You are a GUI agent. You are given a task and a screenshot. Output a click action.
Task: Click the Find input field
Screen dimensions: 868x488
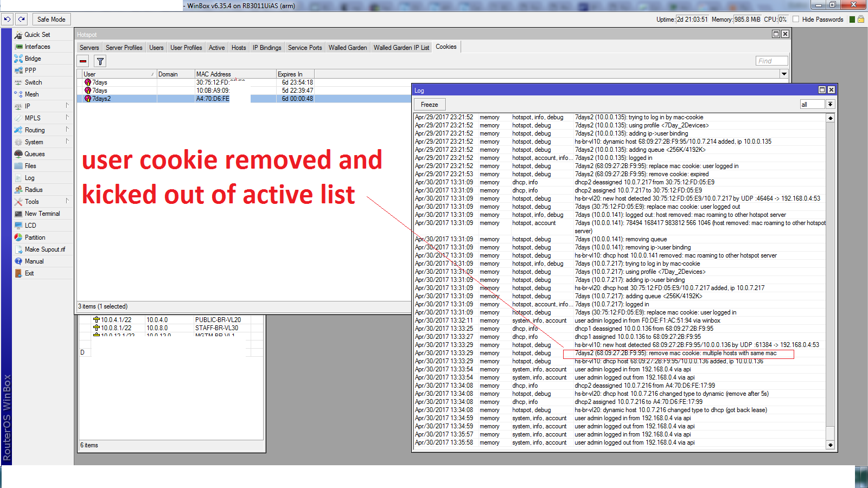tap(771, 61)
